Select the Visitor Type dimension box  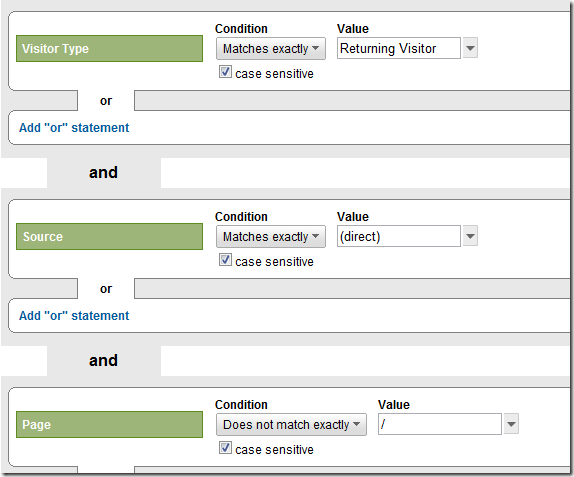pos(109,48)
